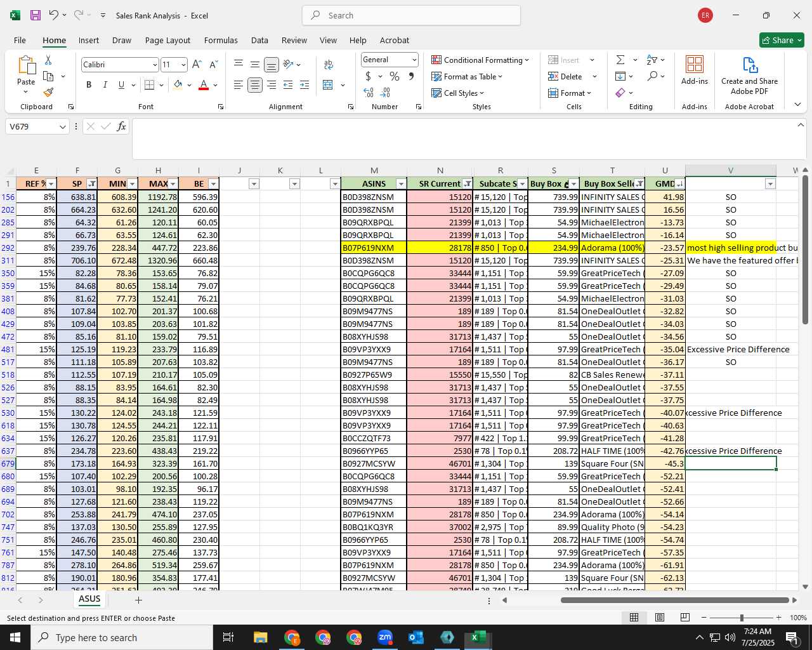The image size is (812, 650).
Task: Increase indent
Action: click(304, 85)
